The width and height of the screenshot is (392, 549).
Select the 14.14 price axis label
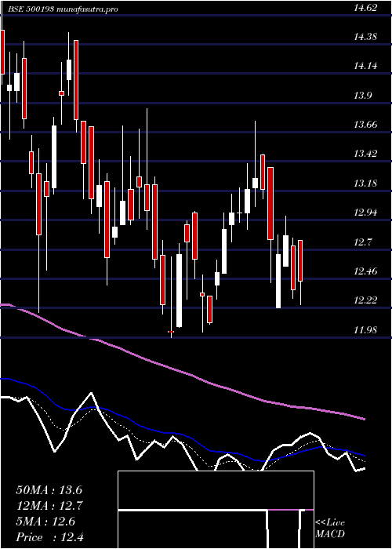coord(365,66)
